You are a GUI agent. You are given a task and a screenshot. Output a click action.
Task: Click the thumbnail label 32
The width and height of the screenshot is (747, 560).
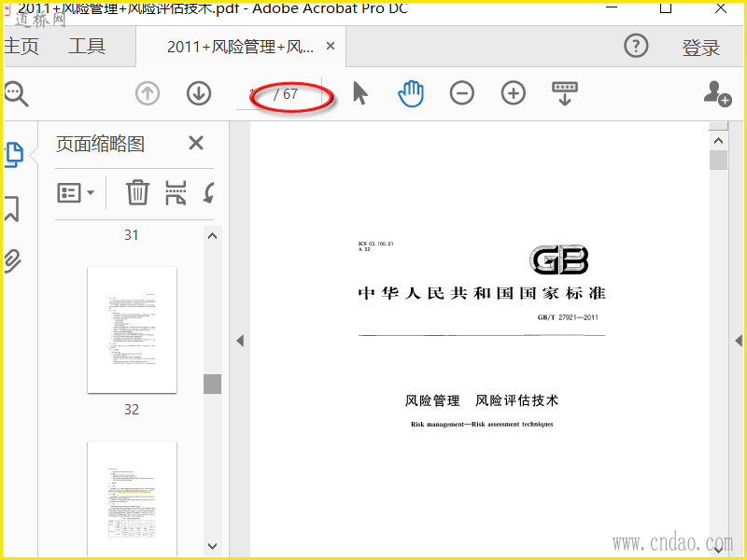(x=132, y=410)
